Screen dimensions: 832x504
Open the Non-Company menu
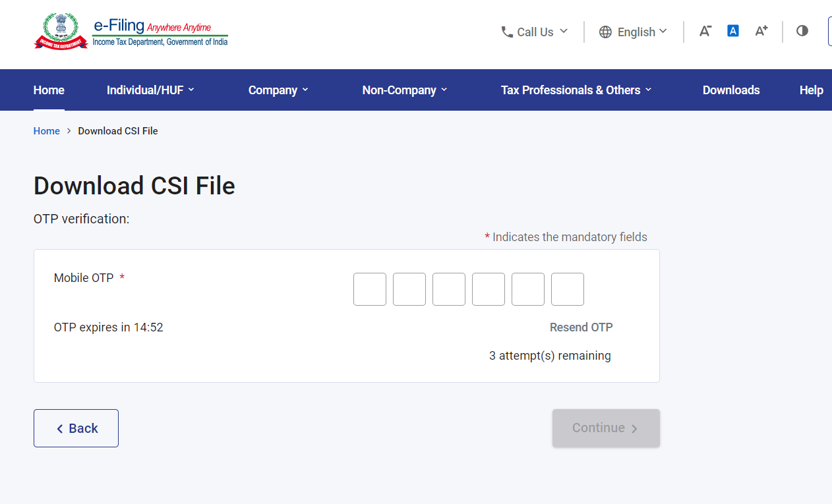(x=404, y=90)
